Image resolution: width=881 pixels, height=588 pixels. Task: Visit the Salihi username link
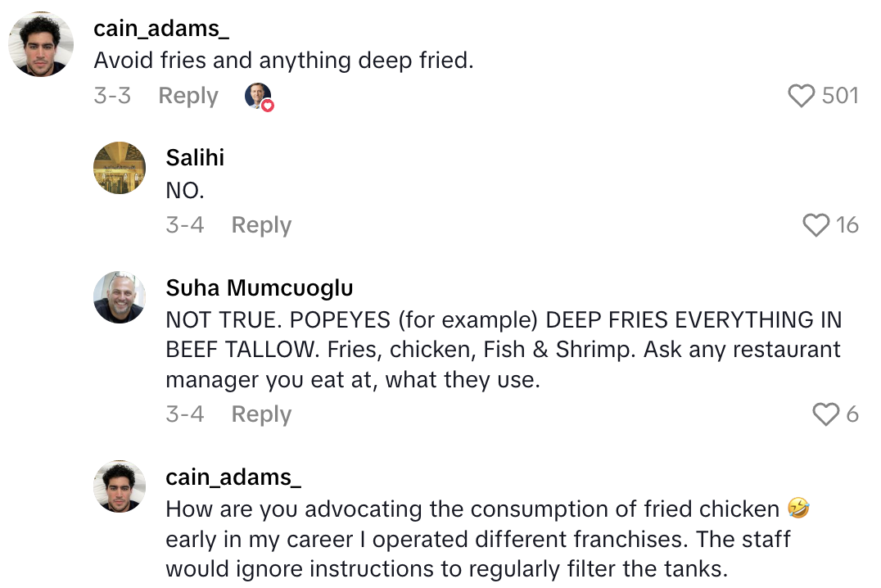[195, 157]
